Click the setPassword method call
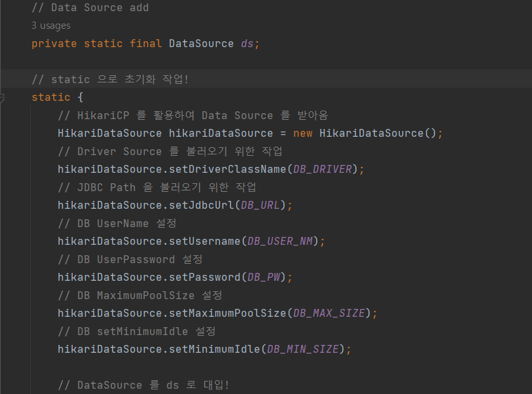 click(205, 278)
